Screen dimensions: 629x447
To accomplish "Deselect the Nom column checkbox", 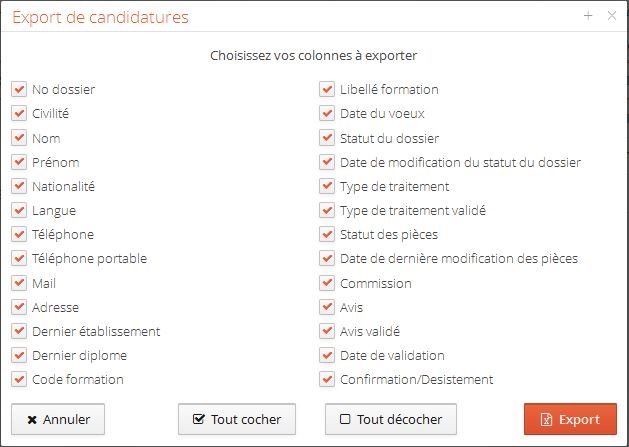I will 19,138.
